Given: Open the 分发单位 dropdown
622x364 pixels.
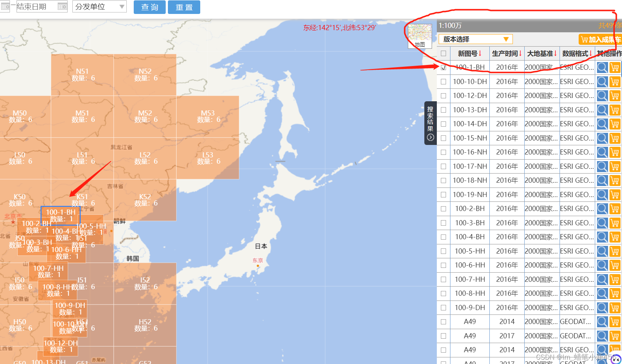Looking at the screenshot, I should coord(100,7).
